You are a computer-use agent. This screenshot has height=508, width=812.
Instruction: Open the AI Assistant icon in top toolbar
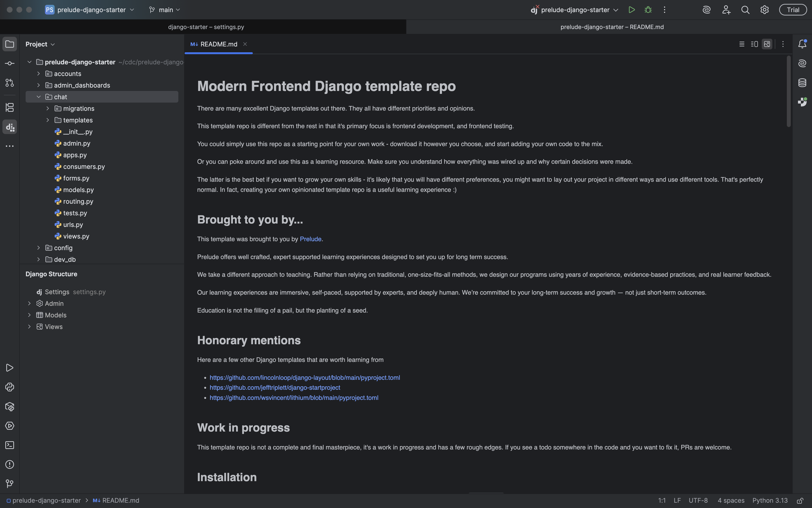click(707, 10)
